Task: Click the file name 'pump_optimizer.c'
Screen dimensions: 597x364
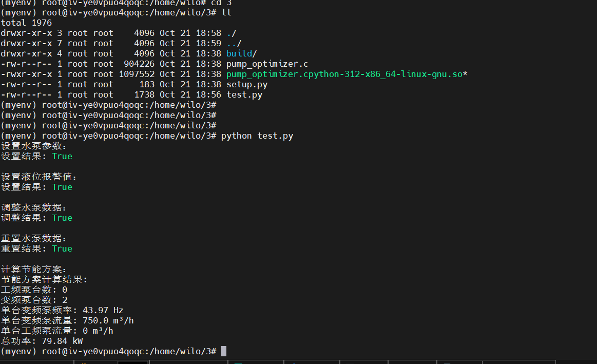Action: [267, 64]
